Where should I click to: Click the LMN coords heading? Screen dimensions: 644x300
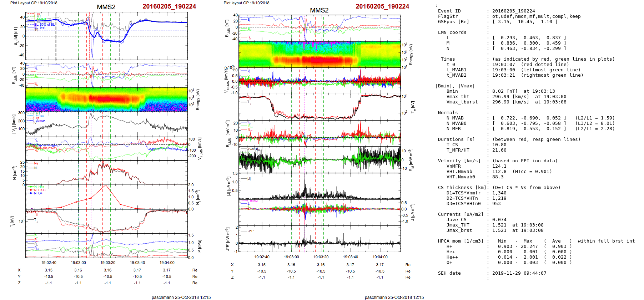coord(452,32)
